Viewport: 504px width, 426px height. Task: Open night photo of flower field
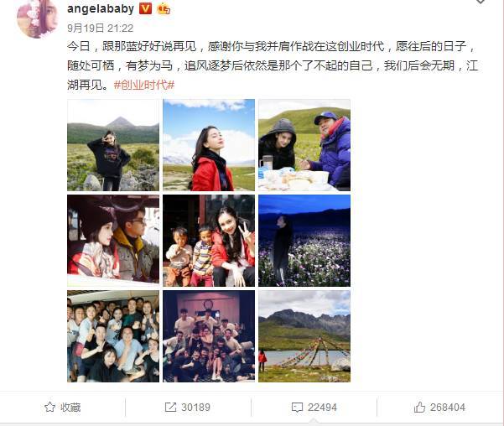[304, 241]
